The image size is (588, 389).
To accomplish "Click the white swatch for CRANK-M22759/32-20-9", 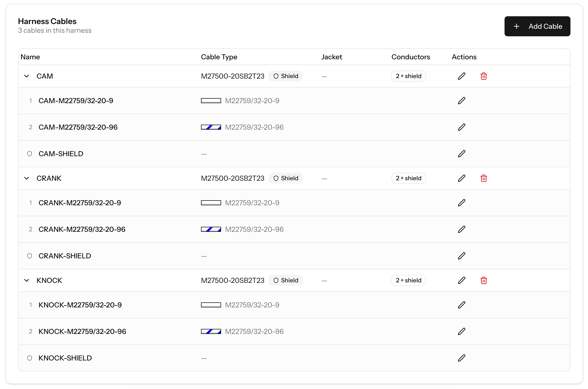I will [x=211, y=203].
